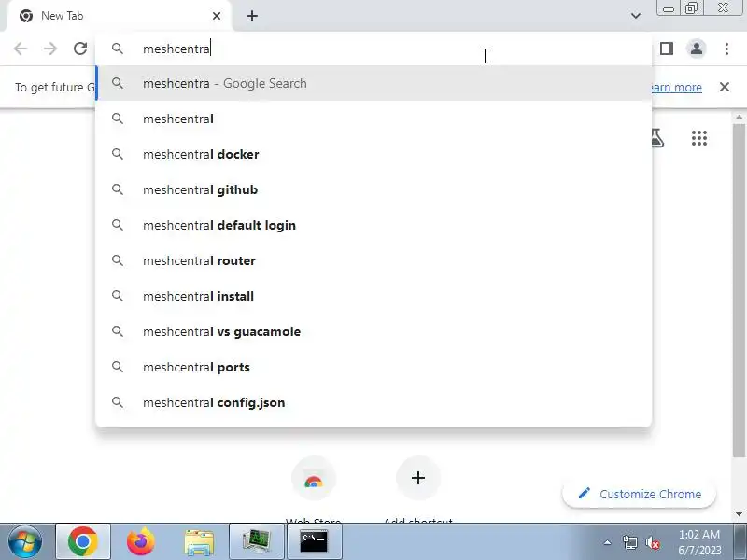Open Chrome three-dot menu

[726, 49]
